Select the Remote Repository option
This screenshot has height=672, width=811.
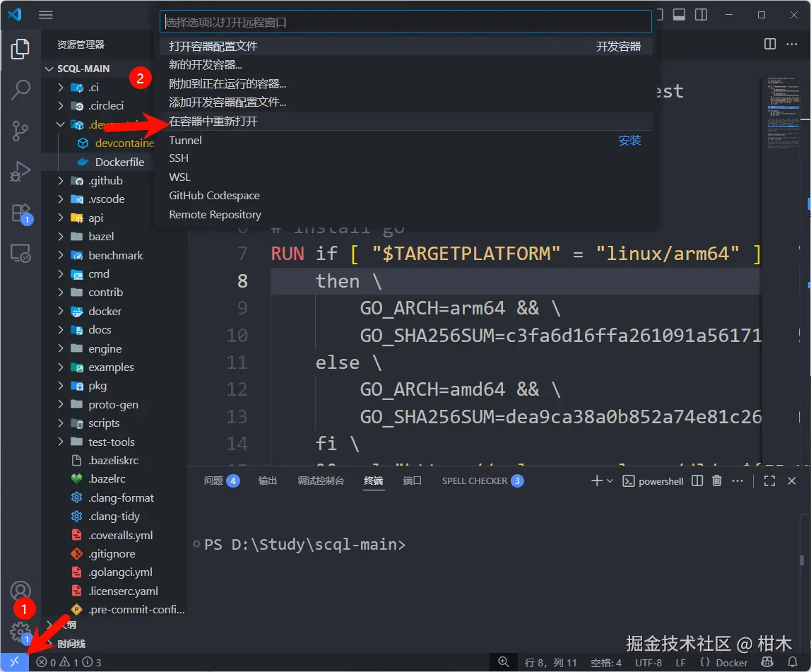pos(405,214)
